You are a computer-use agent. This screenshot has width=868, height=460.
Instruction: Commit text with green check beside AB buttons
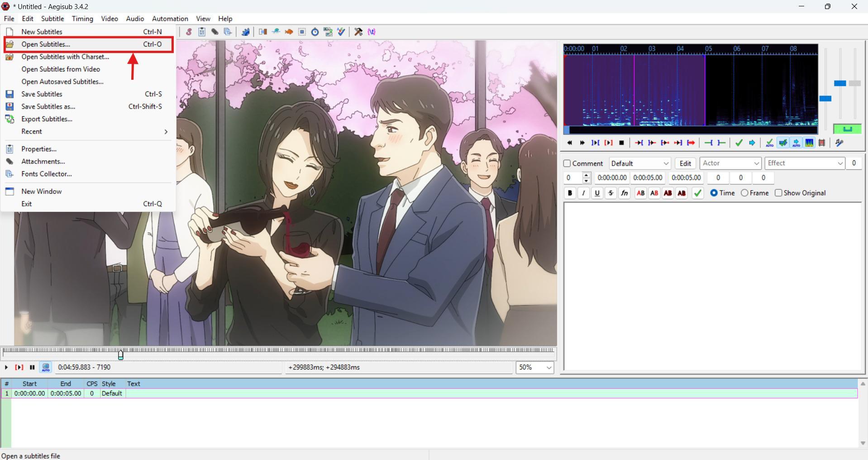click(698, 193)
